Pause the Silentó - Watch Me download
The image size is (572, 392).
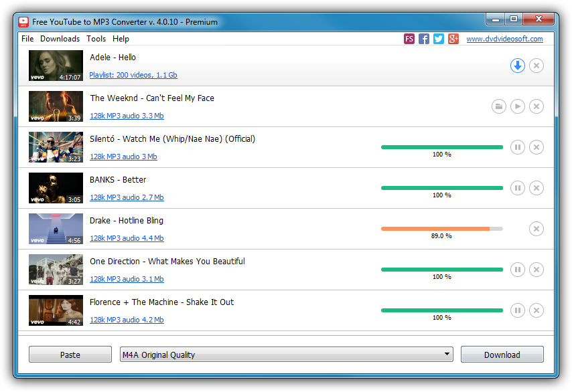517,147
